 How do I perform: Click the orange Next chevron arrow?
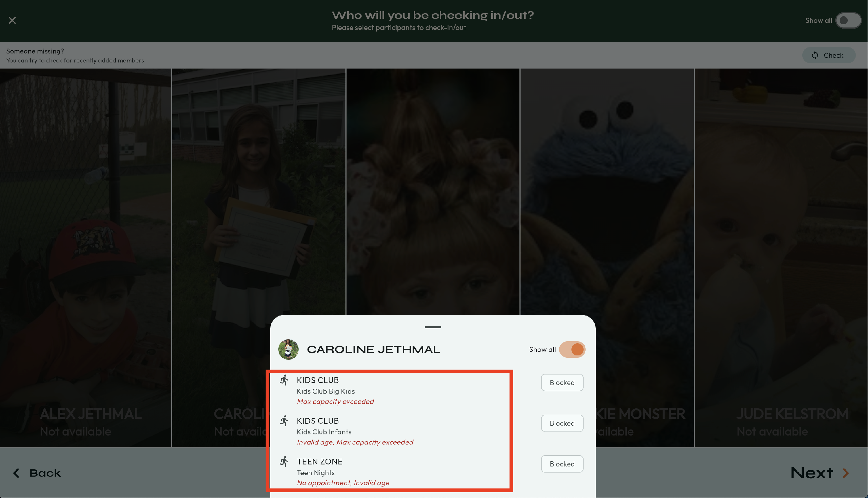846,473
